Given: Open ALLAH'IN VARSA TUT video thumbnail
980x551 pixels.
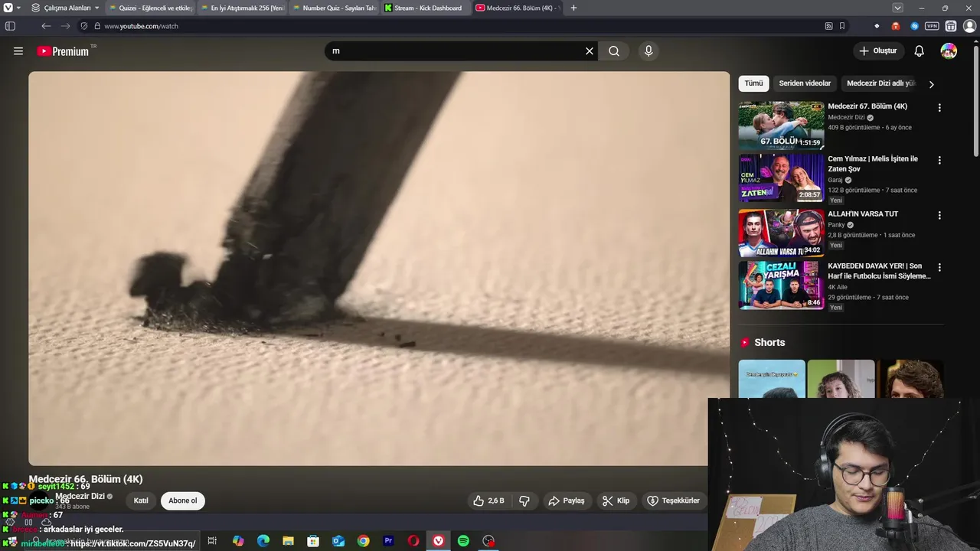Looking at the screenshot, I should coord(781,233).
